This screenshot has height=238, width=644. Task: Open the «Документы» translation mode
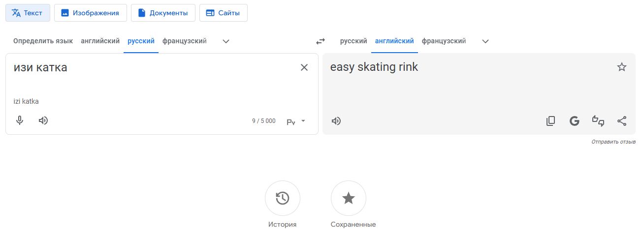coord(163,13)
